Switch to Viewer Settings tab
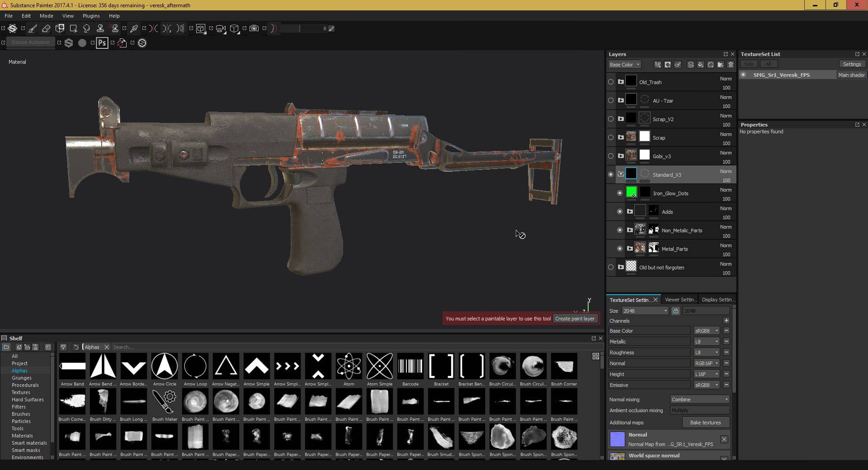868x470 pixels. [680, 300]
